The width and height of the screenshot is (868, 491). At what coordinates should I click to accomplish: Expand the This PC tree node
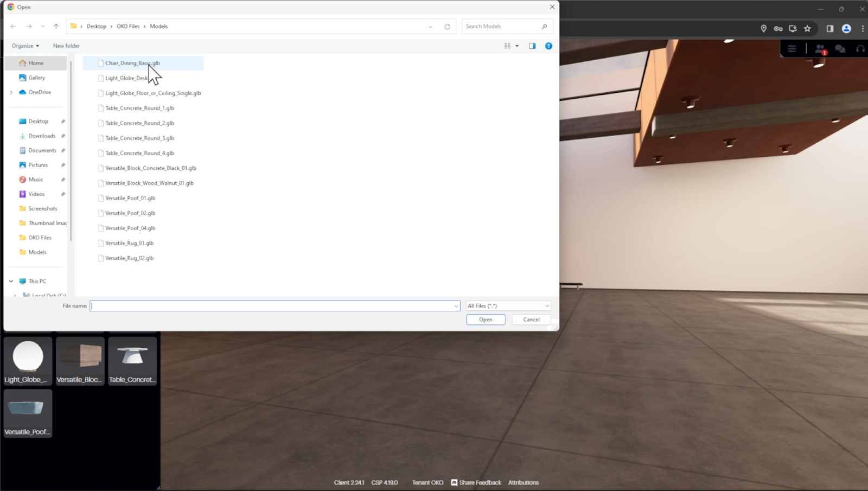tap(11, 281)
